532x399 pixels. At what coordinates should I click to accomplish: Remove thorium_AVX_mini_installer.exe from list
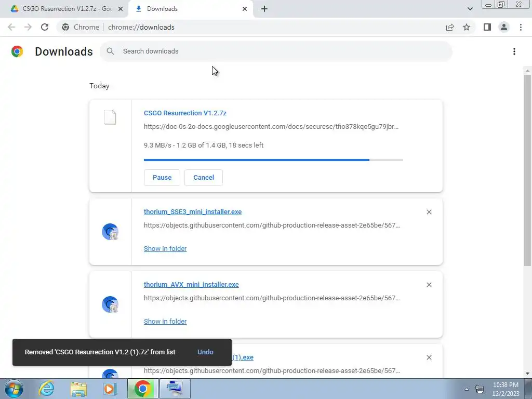pos(429,285)
